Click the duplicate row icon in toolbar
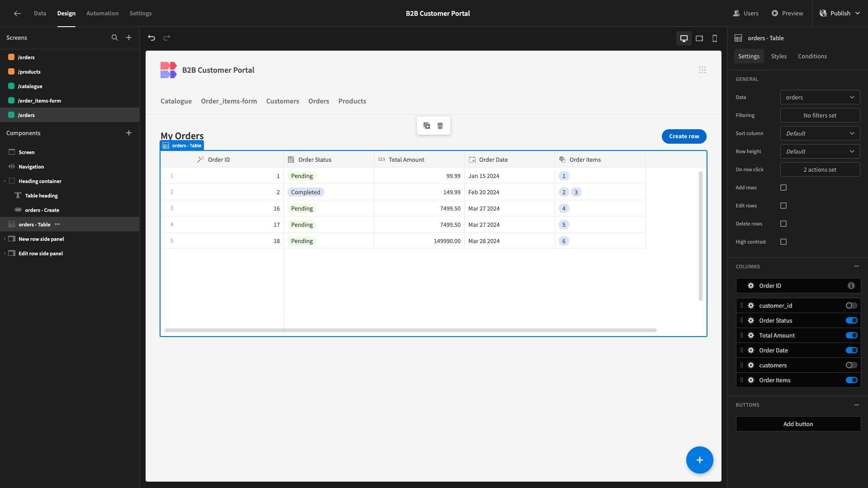Image resolution: width=868 pixels, height=488 pixels. (x=427, y=125)
